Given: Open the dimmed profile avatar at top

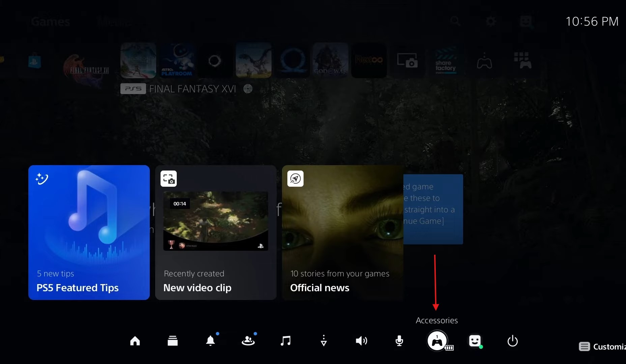Looking at the screenshot, I should [526, 21].
